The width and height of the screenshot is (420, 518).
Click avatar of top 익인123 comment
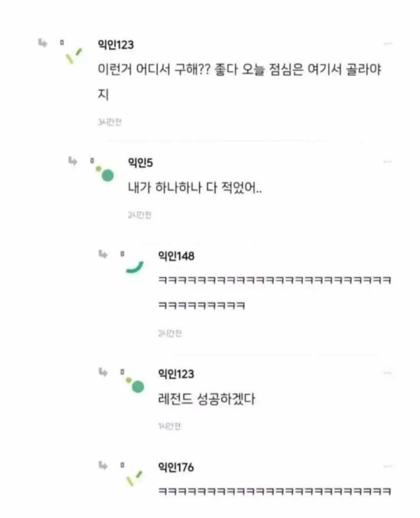pyautogui.click(x=73, y=56)
